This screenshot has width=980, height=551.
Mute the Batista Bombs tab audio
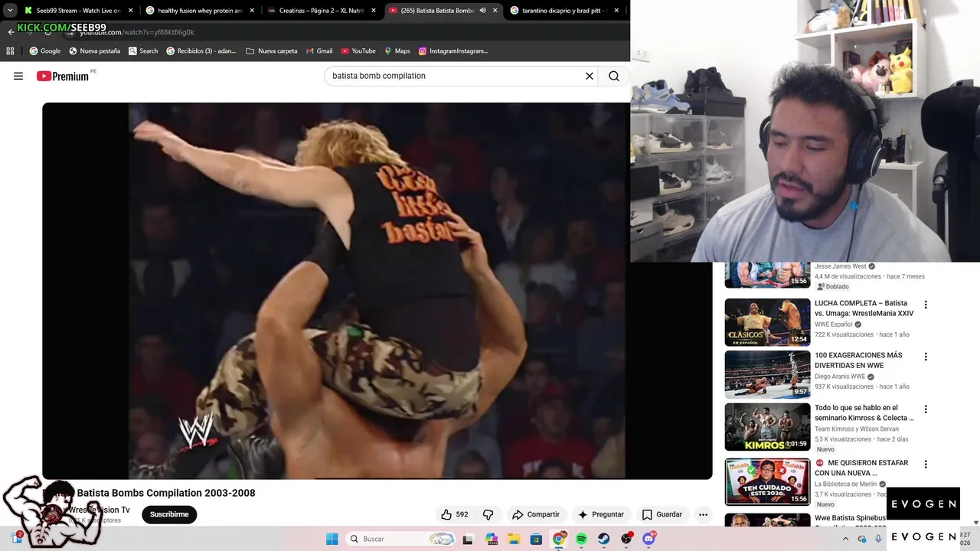482,11
